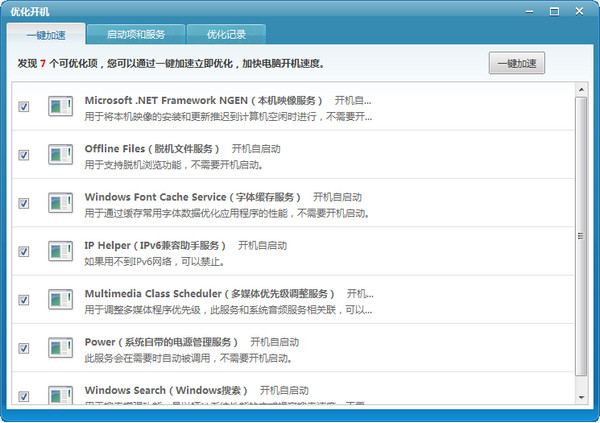Click 开机自启动 status beside Offline Files
This screenshot has width=600, height=423.
[256, 149]
